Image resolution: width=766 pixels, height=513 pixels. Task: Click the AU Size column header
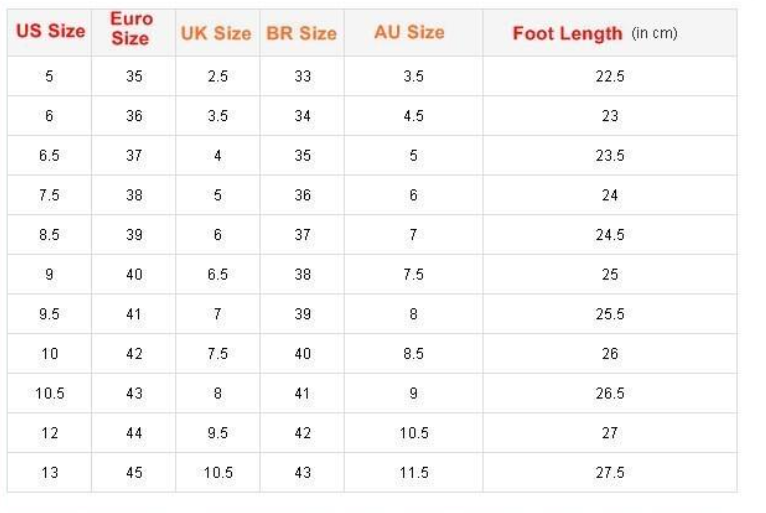[409, 32]
